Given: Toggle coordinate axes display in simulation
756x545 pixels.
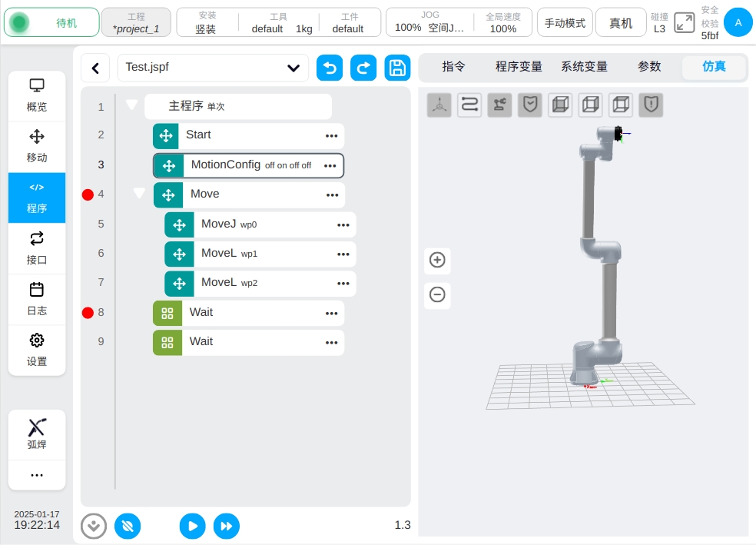Looking at the screenshot, I should [x=439, y=105].
